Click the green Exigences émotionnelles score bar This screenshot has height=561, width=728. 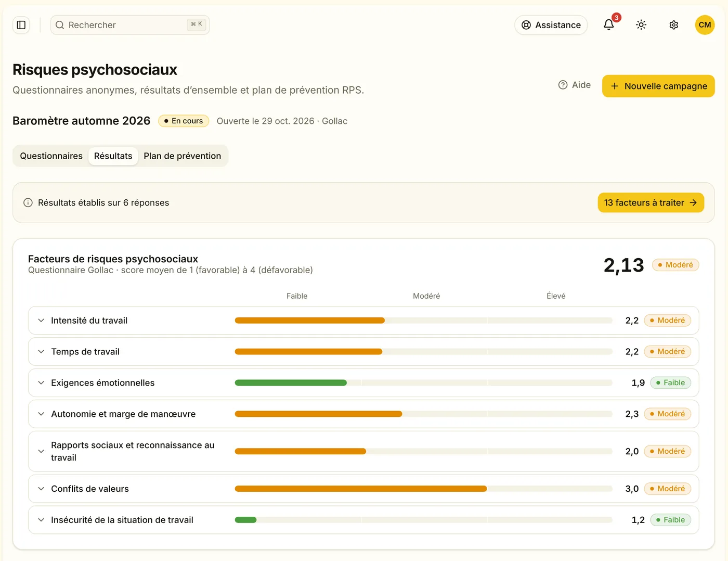(291, 383)
